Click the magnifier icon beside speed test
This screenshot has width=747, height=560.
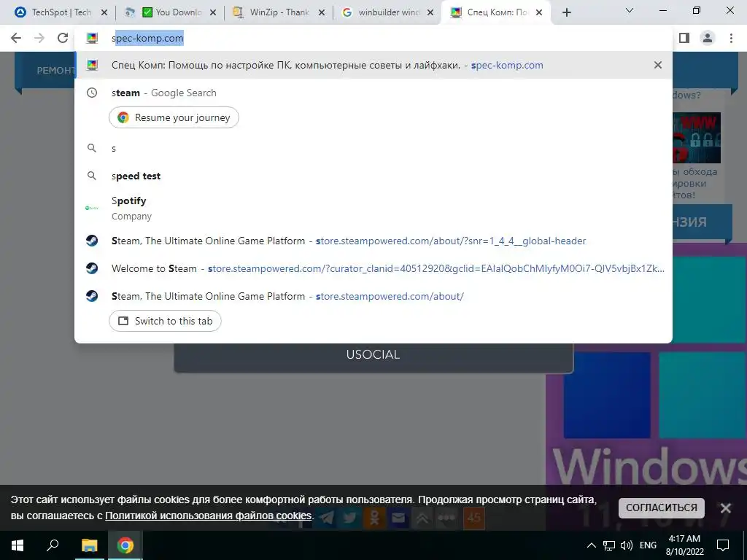[x=91, y=176]
